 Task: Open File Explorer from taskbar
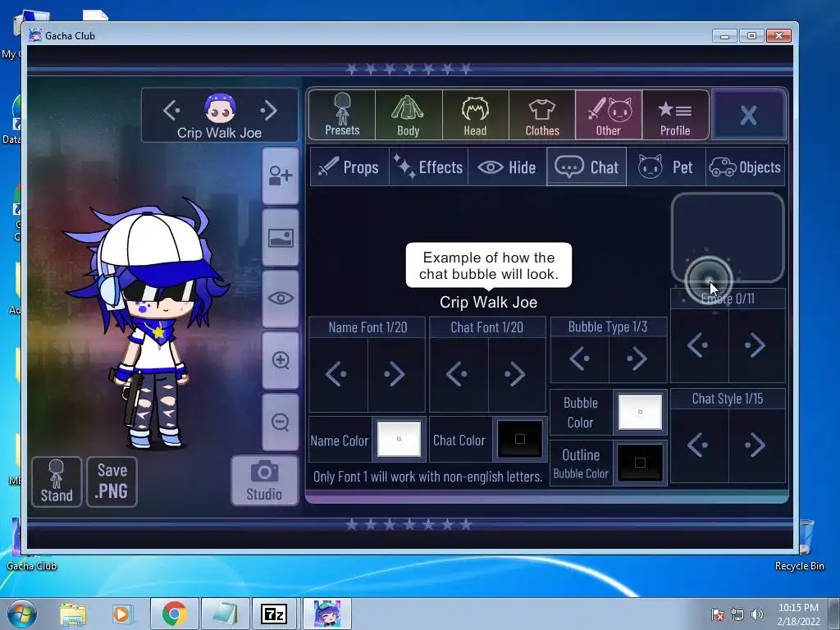[73, 614]
